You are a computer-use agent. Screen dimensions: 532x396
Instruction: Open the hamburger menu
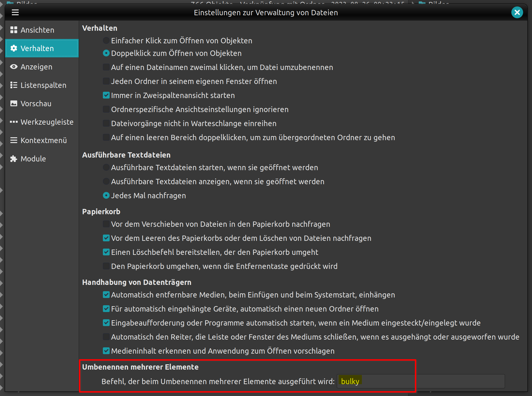click(x=15, y=12)
